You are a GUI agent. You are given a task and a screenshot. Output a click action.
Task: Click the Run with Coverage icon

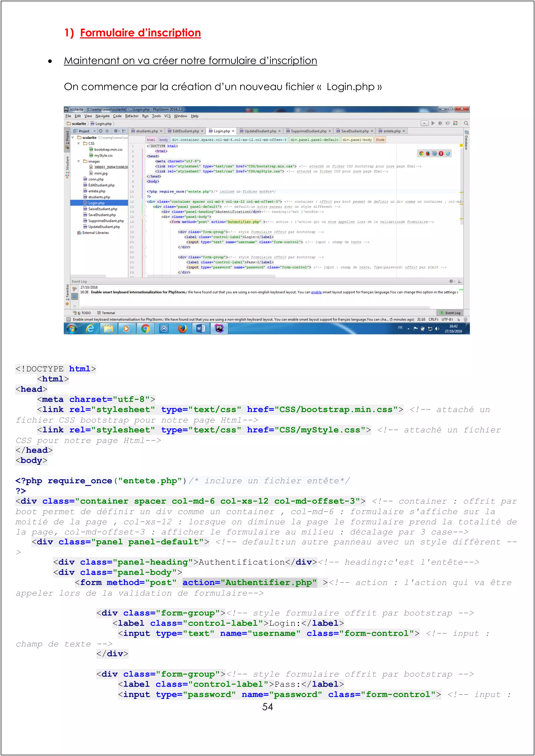click(x=448, y=123)
